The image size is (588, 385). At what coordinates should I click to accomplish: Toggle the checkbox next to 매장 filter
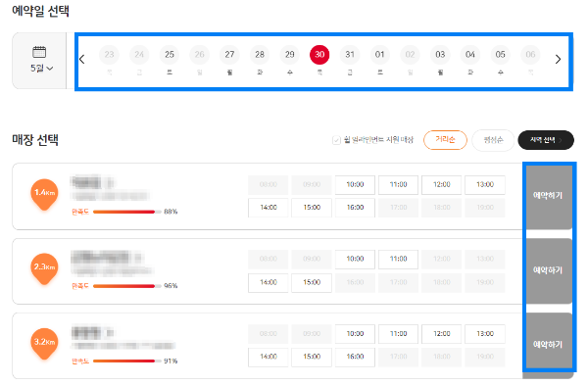[336, 140]
